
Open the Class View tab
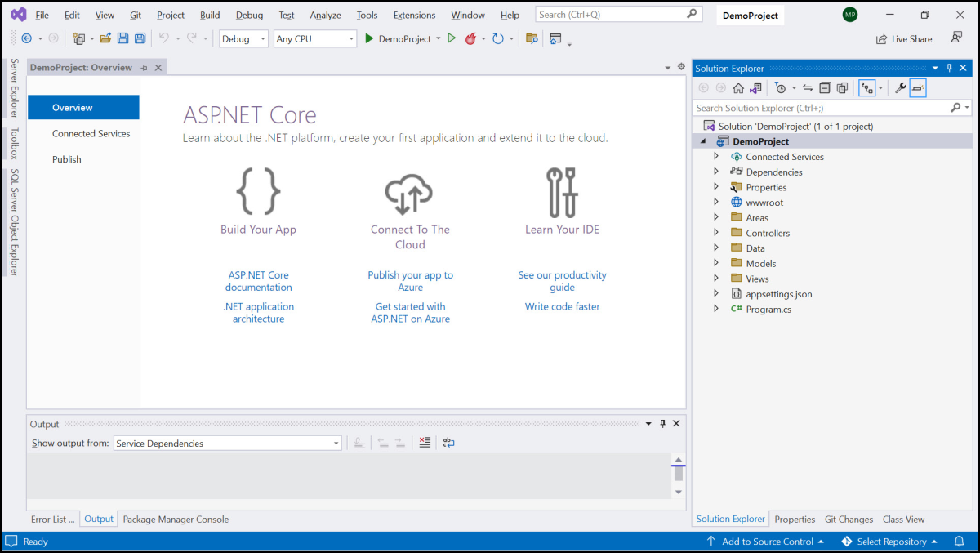coord(903,520)
